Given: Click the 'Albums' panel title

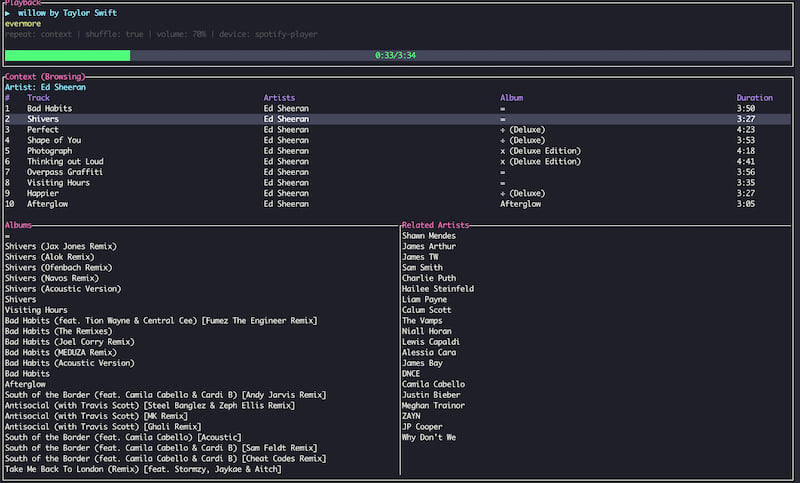Looking at the screenshot, I should (x=18, y=225).
